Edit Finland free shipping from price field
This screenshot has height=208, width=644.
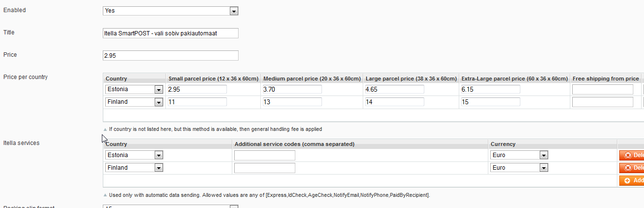(602, 102)
